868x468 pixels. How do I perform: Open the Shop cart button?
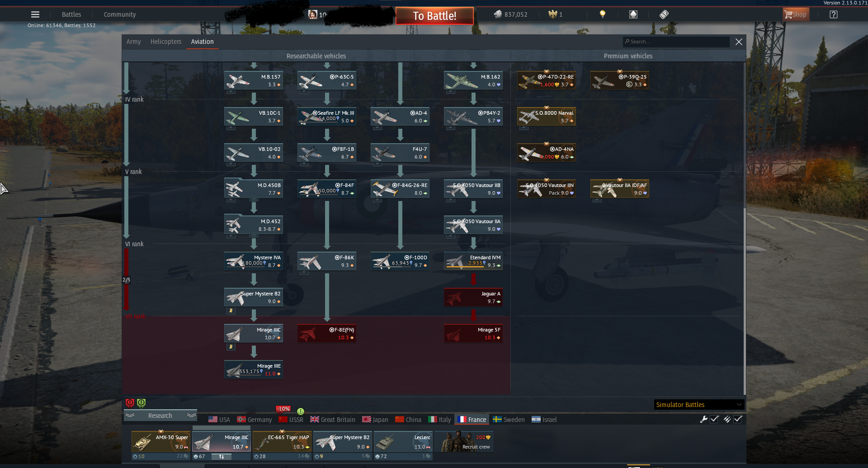click(795, 14)
